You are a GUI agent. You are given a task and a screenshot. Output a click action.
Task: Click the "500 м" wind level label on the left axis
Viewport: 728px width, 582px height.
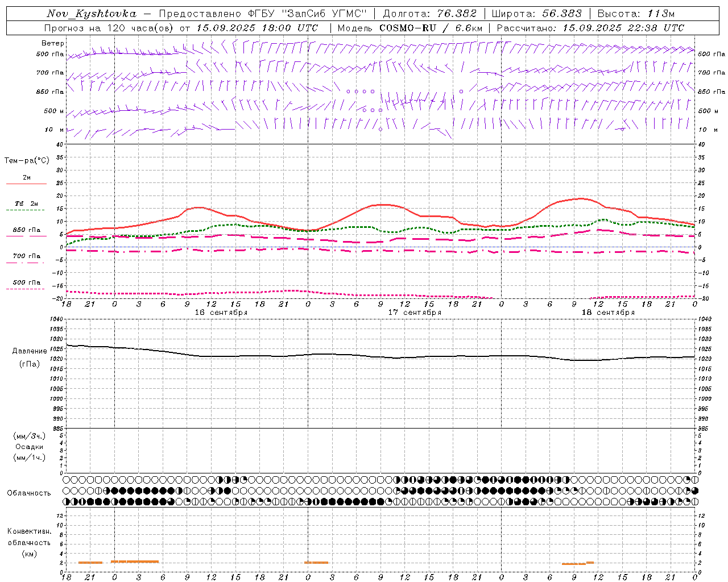point(54,111)
